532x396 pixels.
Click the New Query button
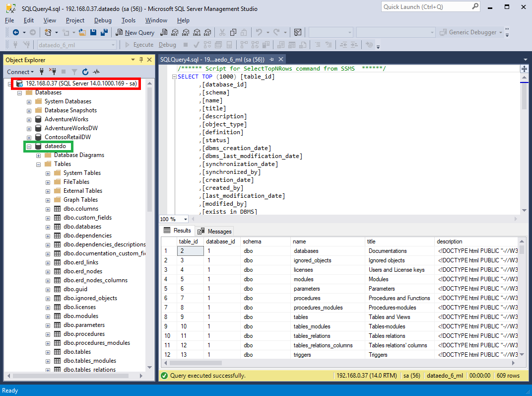[x=135, y=32]
